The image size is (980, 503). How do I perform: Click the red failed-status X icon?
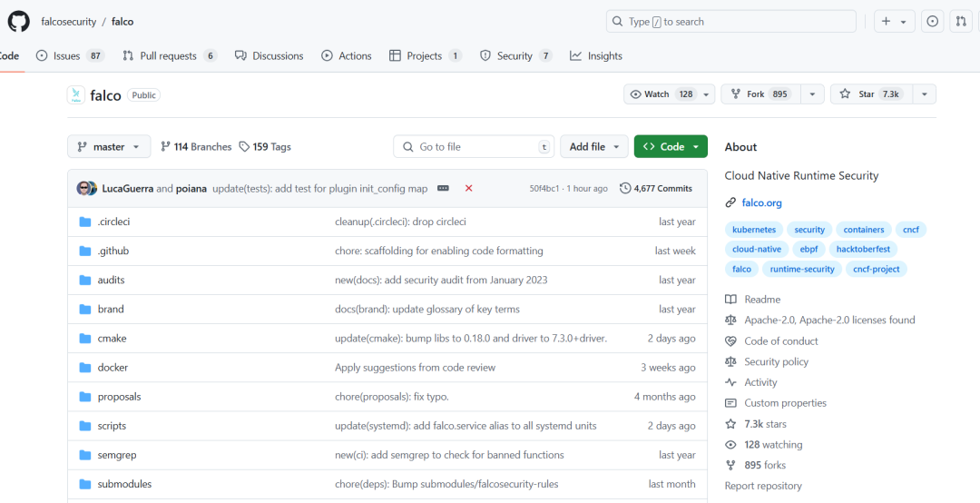[469, 188]
